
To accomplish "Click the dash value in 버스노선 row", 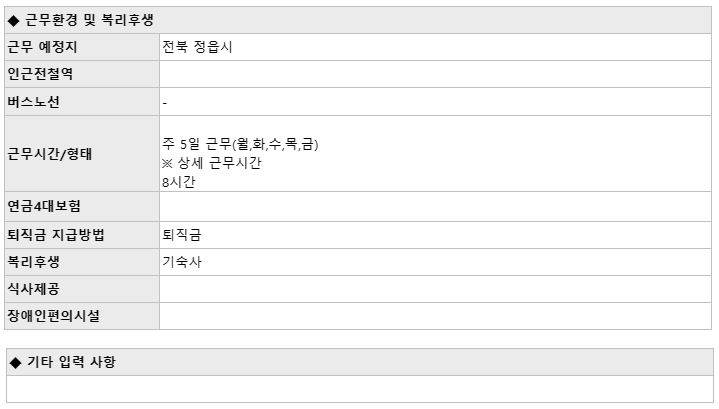I will tap(165, 103).
